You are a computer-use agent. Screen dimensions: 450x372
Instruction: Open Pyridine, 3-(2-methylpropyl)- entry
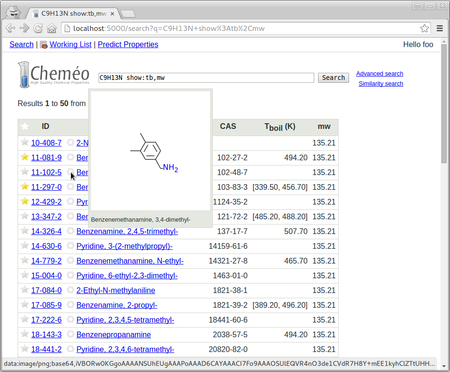[124, 246]
